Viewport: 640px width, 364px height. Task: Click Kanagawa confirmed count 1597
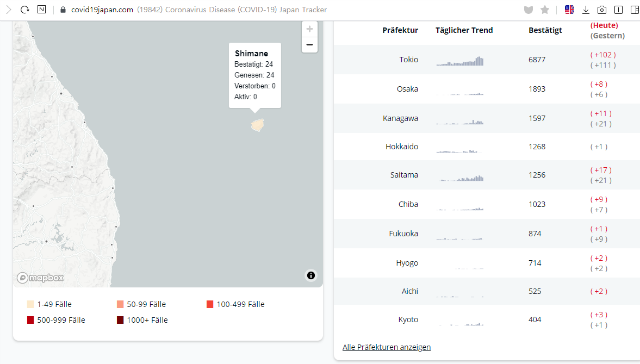point(537,118)
